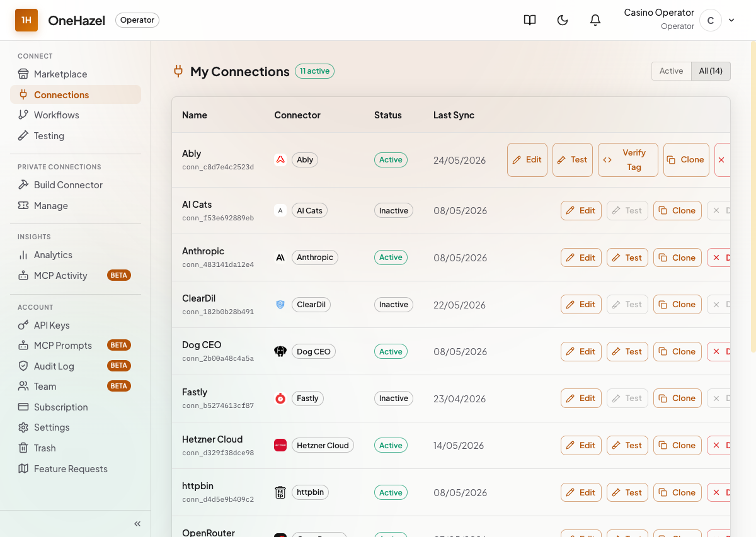Open Analytics in Insights

click(x=76, y=255)
